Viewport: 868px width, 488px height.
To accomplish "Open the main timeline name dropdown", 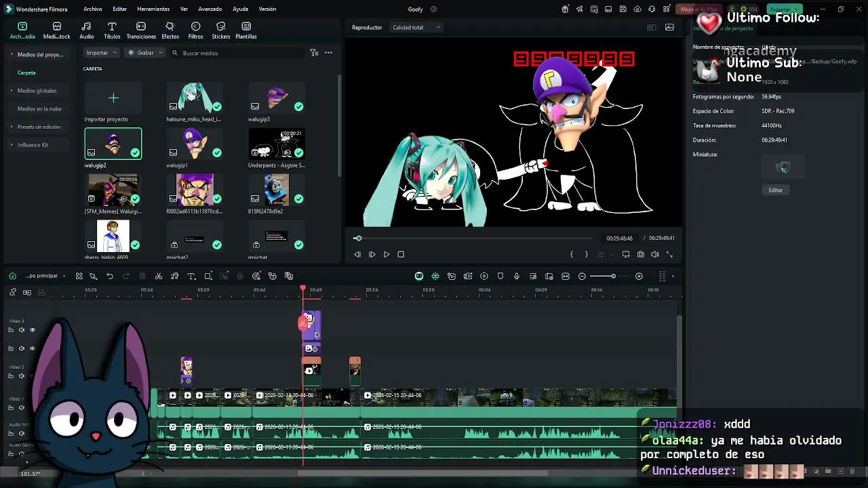I will coord(45,276).
